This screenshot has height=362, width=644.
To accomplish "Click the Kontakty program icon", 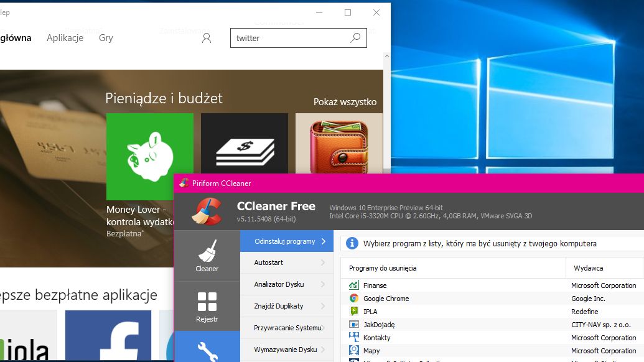I will pyautogui.click(x=353, y=337).
